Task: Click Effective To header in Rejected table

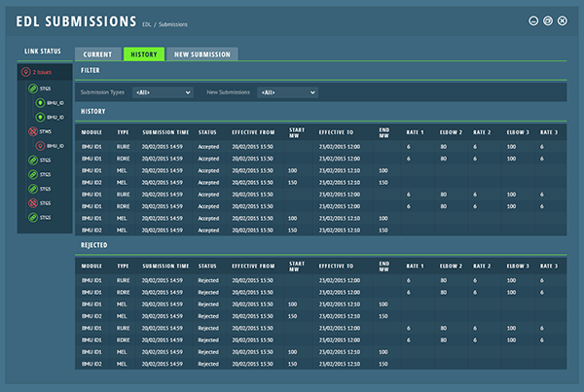Action: pos(336,266)
